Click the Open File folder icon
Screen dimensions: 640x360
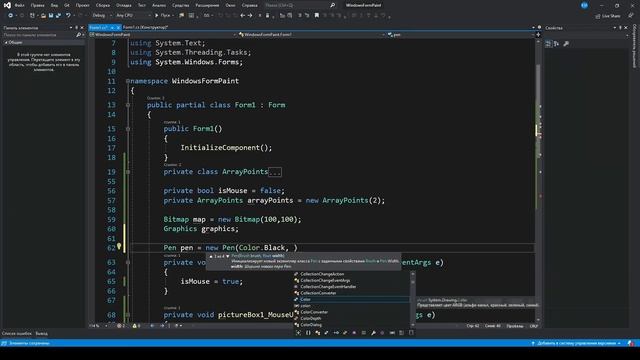(x=43, y=16)
